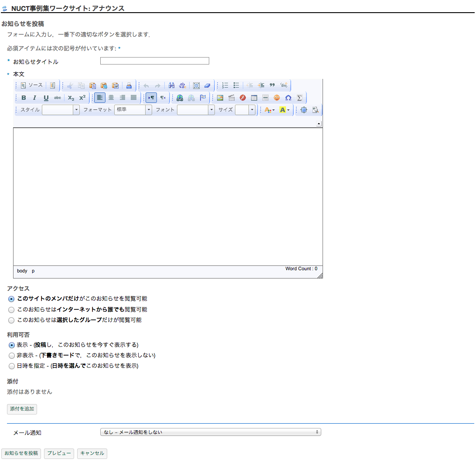Open the format (フォーマット) dropdown
This screenshot has height=462, width=476.
tap(133, 110)
